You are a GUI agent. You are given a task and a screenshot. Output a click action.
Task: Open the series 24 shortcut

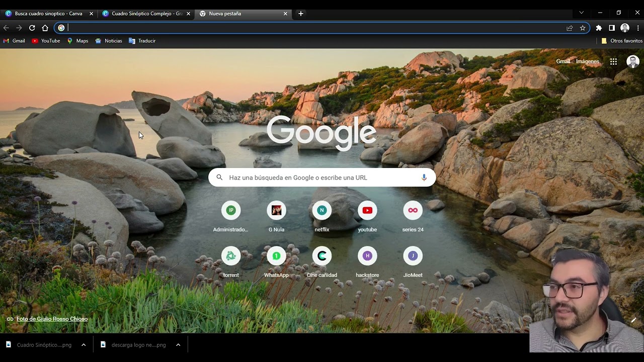pyautogui.click(x=413, y=217)
